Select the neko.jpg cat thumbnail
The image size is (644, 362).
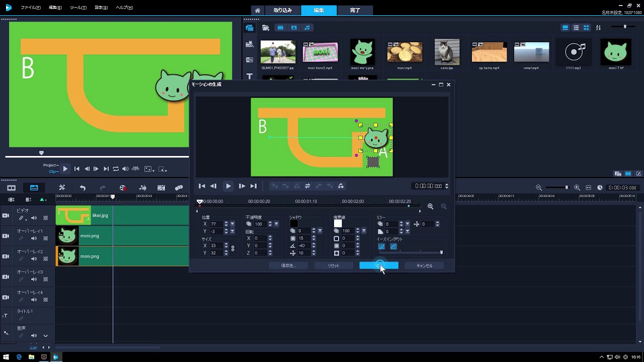(x=447, y=52)
